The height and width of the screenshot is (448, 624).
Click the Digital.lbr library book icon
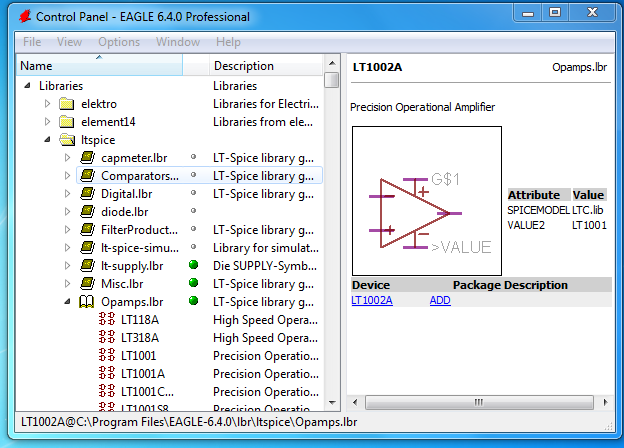point(87,194)
